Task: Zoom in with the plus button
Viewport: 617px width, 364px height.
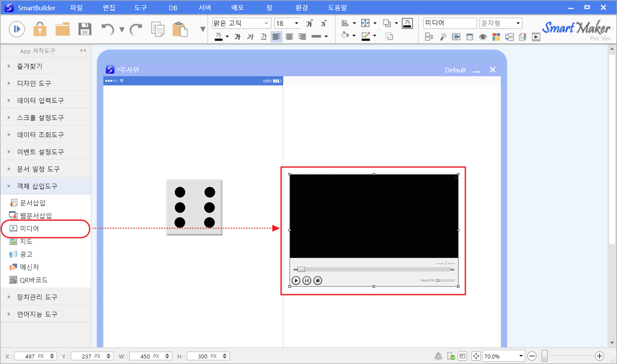Action: click(599, 356)
